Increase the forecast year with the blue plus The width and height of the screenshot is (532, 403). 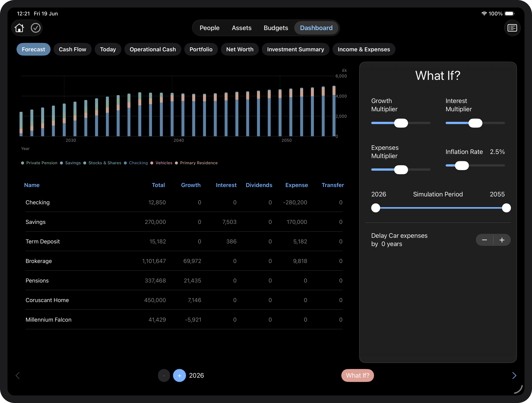coord(179,376)
